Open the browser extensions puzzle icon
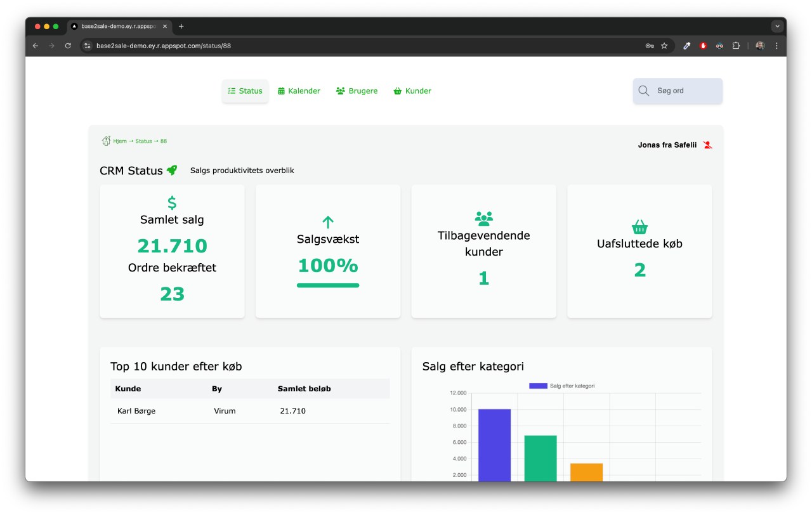This screenshot has height=515, width=812. (736, 46)
